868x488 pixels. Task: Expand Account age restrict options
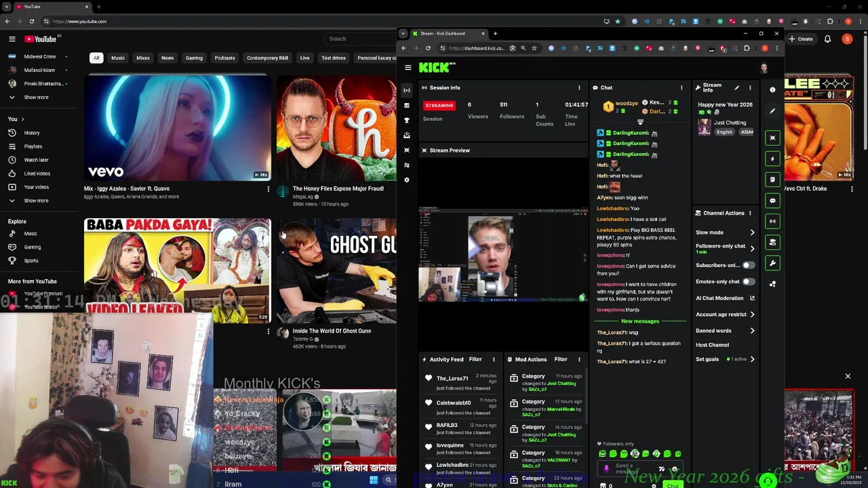click(752, 314)
